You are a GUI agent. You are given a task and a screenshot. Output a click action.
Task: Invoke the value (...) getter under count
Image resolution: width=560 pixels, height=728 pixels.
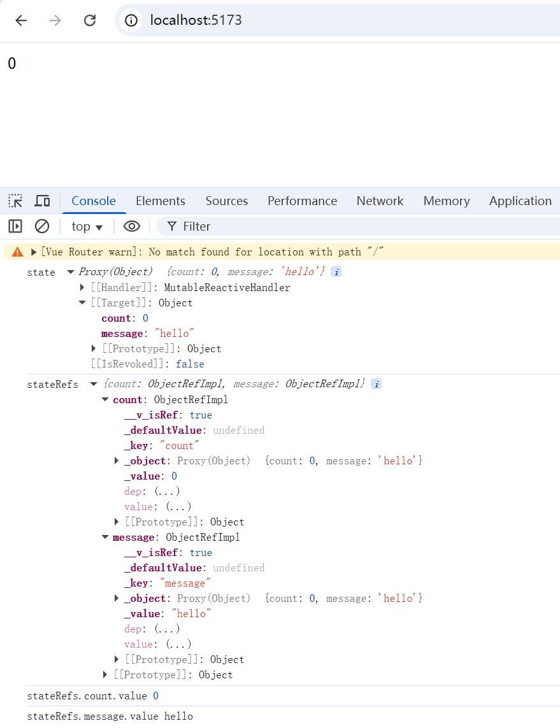click(x=179, y=506)
